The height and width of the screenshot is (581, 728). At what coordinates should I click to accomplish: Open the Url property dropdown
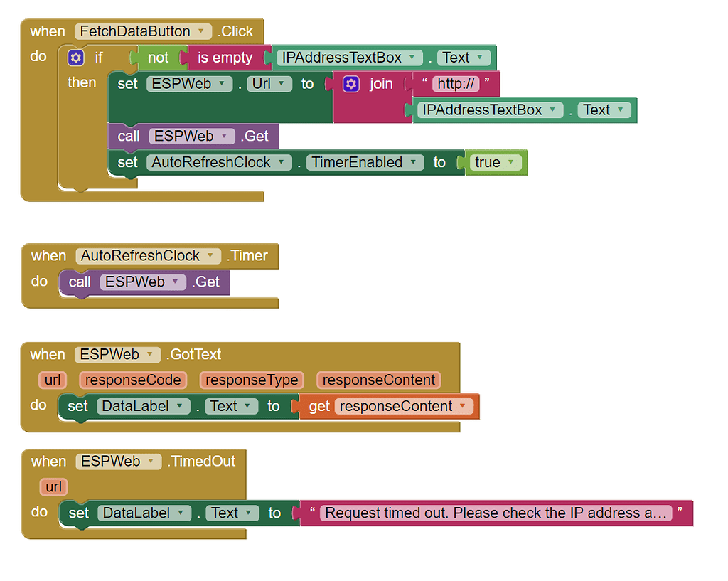click(282, 83)
